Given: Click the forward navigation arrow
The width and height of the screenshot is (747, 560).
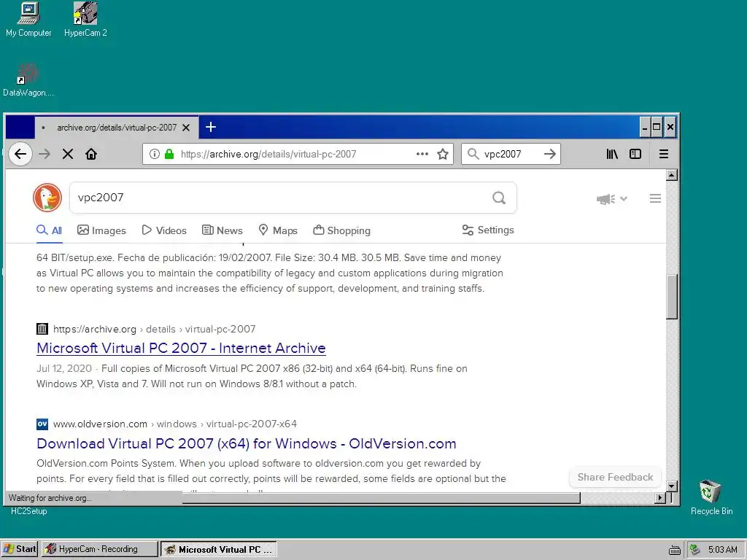Looking at the screenshot, I should tap(44, 154).
